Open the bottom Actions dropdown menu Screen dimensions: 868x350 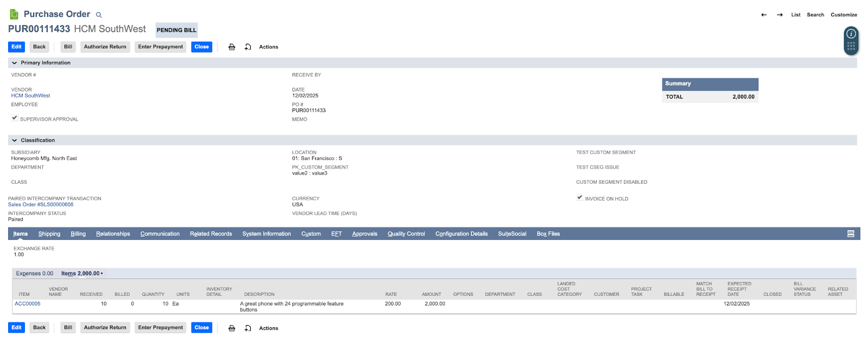click(x=268, y=328)
